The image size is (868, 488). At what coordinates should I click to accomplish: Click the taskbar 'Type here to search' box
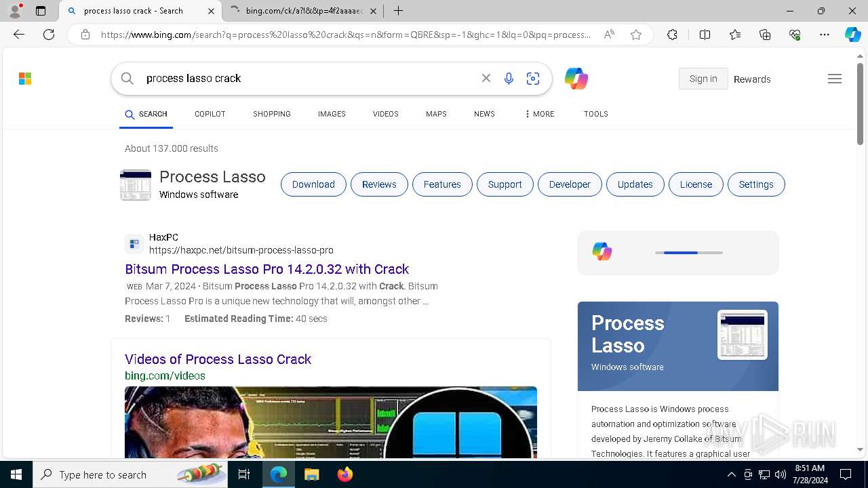(131, 474)
